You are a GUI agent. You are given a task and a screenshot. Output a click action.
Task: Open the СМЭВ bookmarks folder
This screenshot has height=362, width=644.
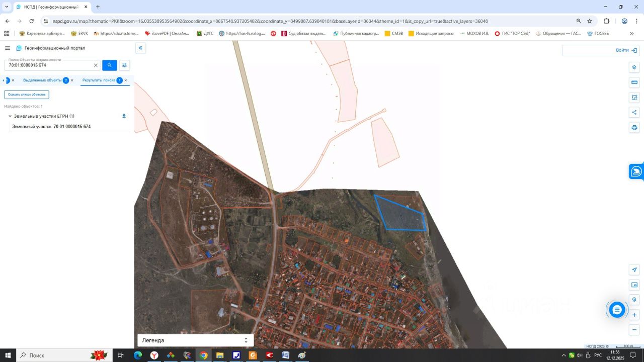[394, 34]
